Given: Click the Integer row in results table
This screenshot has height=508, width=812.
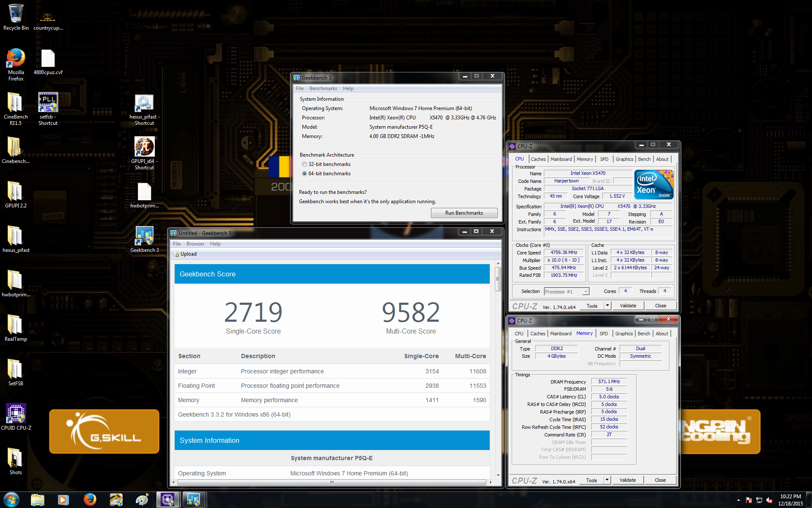Looking at the screenshot, I should pyautogui.click(x=332, y=371).
